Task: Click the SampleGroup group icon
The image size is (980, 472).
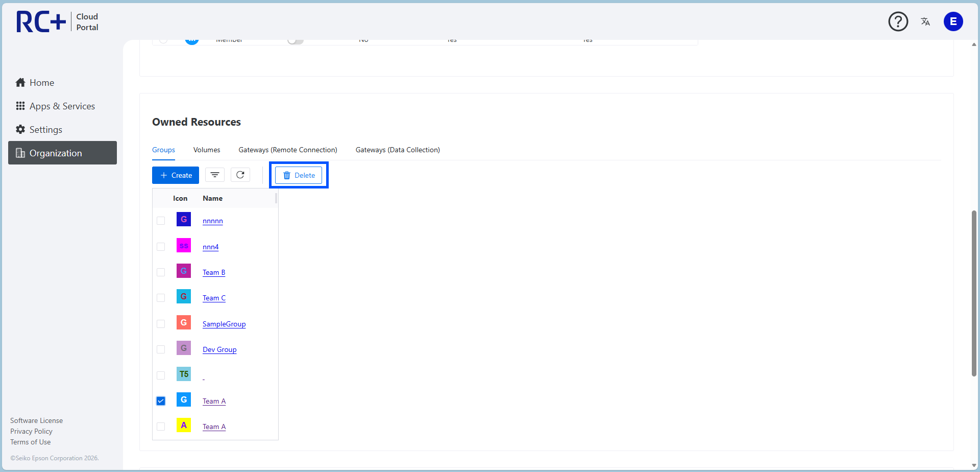Action: (184, 323)
